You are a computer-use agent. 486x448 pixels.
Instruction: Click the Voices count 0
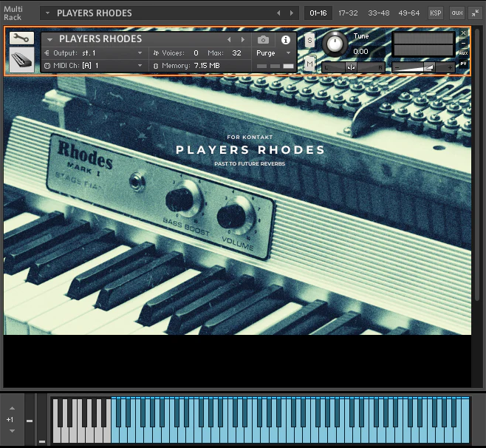196,53
